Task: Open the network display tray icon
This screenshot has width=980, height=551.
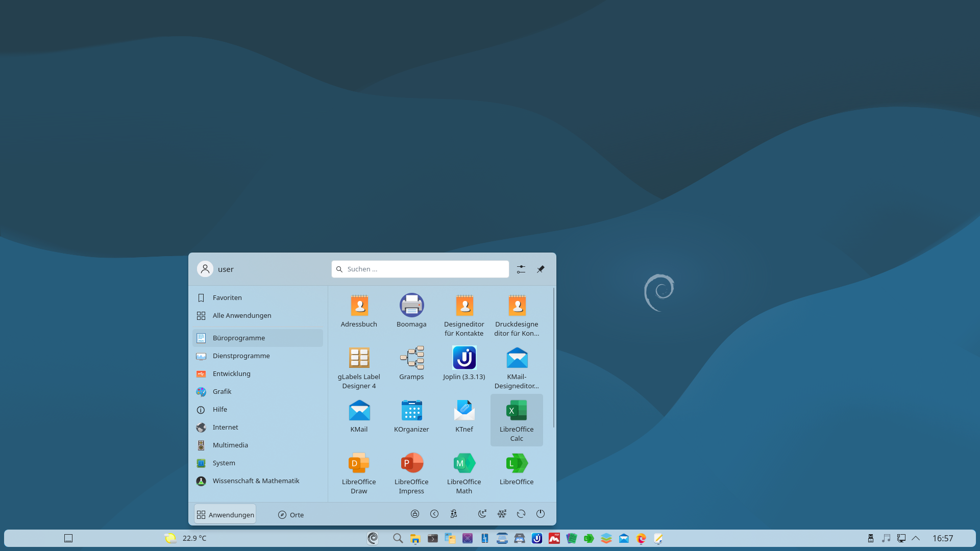Action: click(901, 538)
